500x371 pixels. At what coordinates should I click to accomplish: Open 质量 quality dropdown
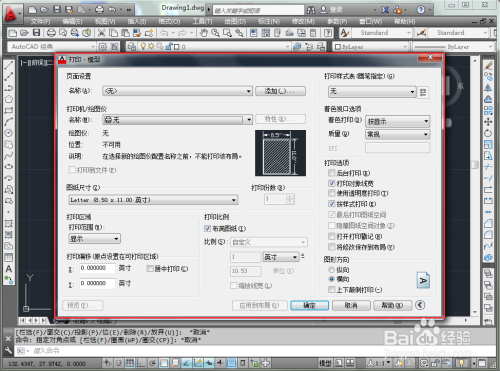tap(397, 134)
